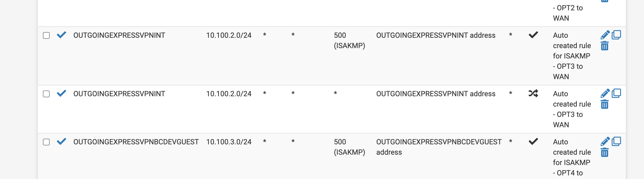The width and height of the screenshot is (644, 179).
Task: Select checkbox for OPT3 500 (ISAKMP) rule
Action: (x=46, y=35)
